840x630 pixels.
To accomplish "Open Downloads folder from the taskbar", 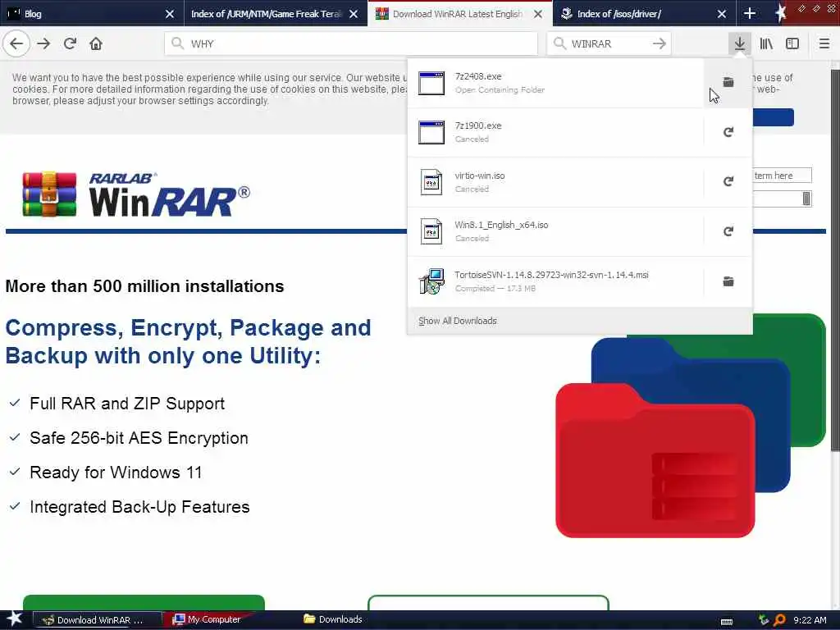I will [x=333, y=619].
